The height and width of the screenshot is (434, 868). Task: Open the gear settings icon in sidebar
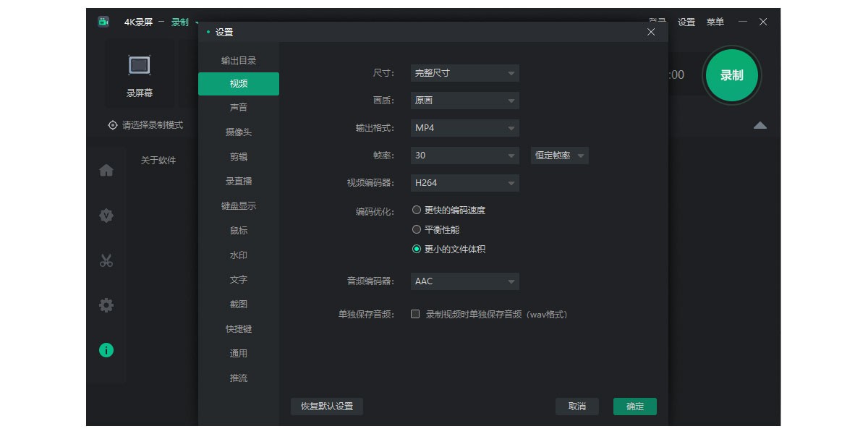tap(106, 305)
